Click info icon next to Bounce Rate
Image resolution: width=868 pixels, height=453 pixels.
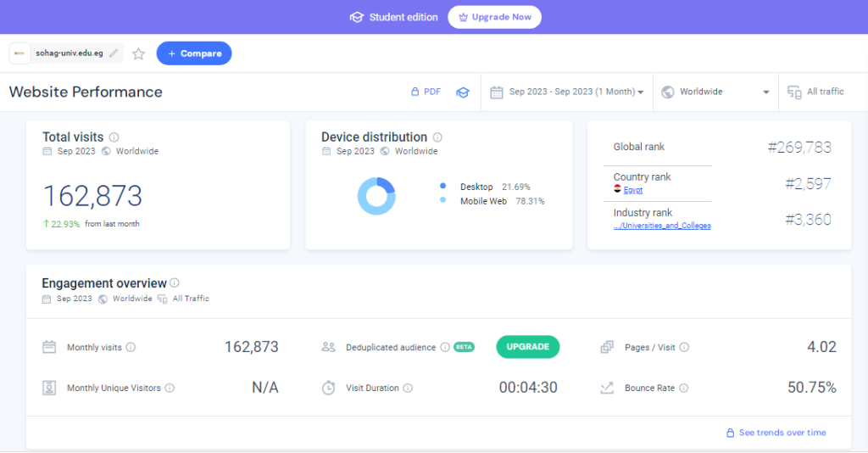(x=683, y=389)
